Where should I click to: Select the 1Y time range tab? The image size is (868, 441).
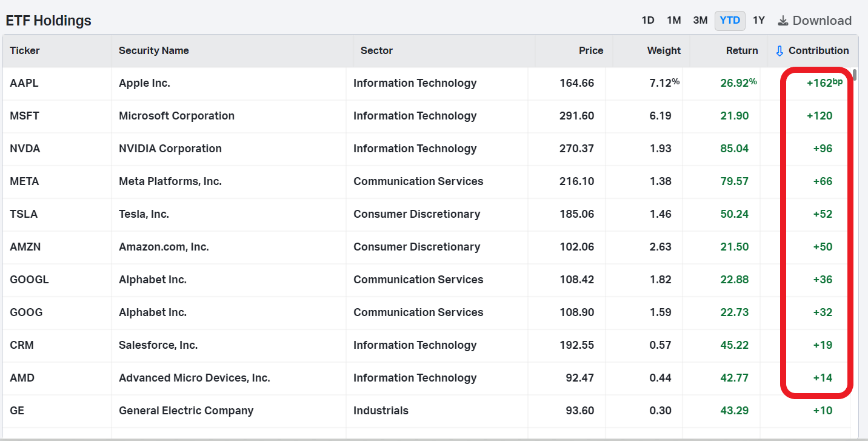coord(759,20)
